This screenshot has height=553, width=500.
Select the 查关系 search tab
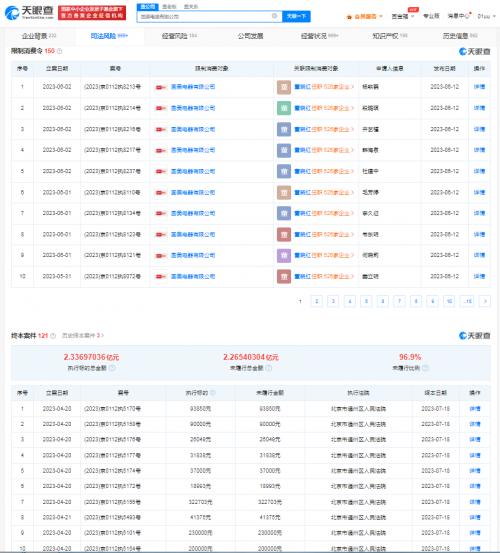191,7
